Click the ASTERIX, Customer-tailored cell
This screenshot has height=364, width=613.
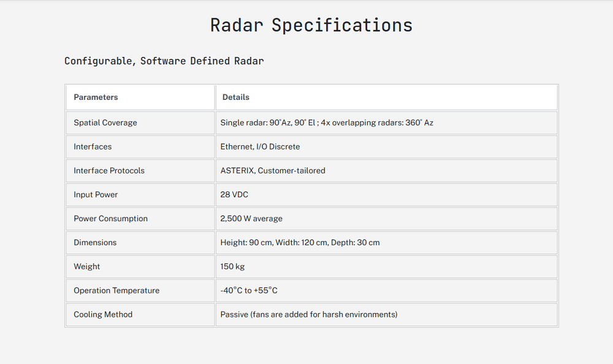273,170
